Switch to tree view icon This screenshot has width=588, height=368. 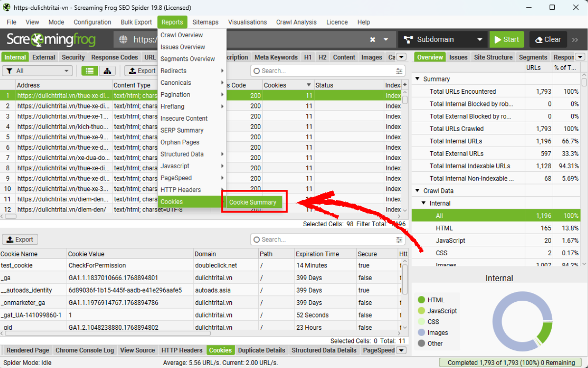click(107, 71)
